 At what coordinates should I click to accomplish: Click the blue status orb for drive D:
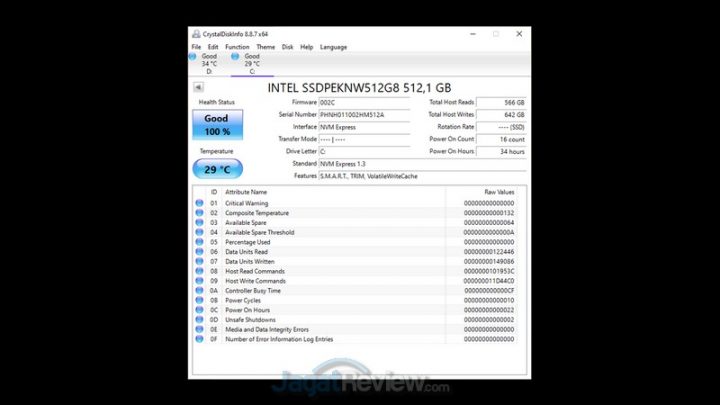point(194,57)
